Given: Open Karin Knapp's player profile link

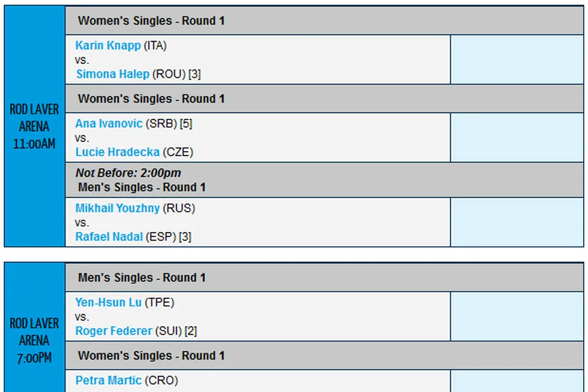Looking at the screenshot, I should pyautogui.click(x=108, y=46).
